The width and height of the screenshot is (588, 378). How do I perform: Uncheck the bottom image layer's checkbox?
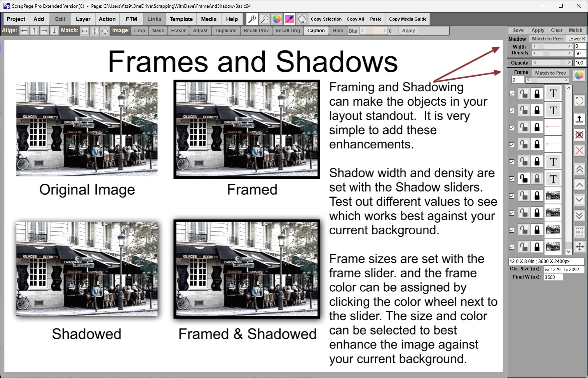point(512,247)
